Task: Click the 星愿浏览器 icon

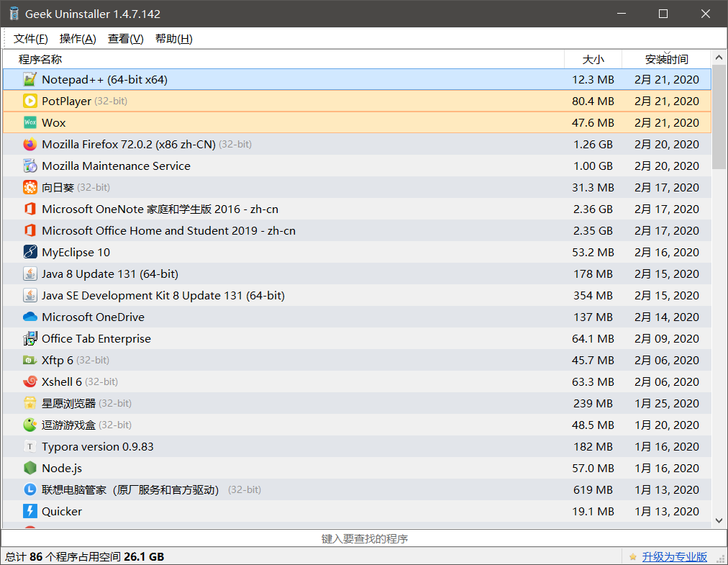Action: [x=30, y=403]
